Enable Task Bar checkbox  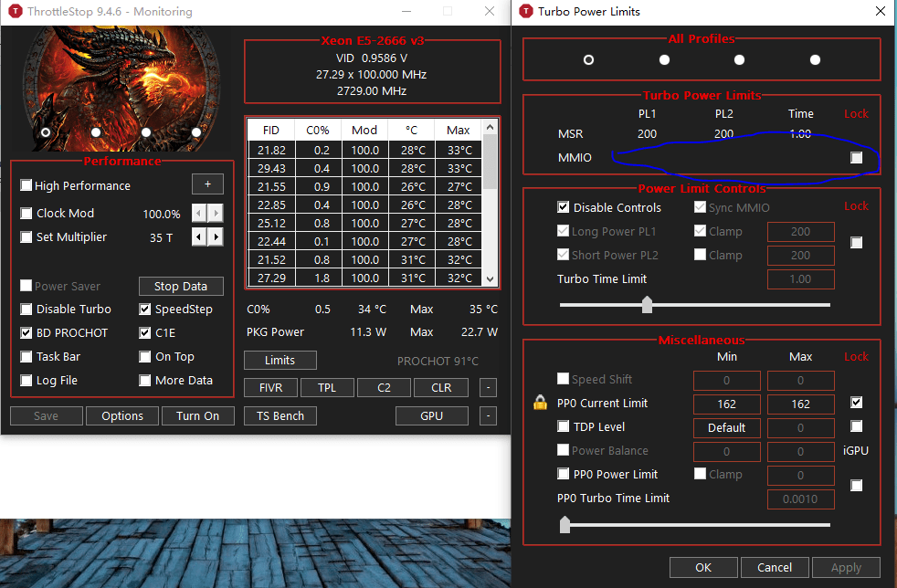pyautogui.click(x=26, y=357)
